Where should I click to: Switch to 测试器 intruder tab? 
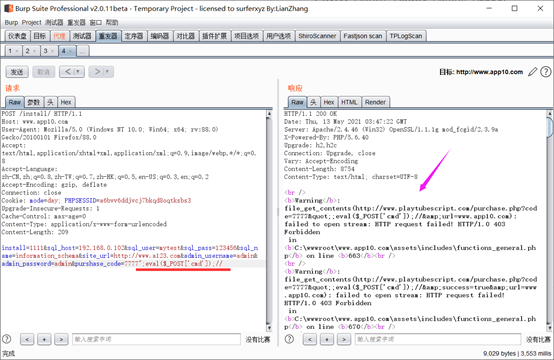[82, 36]
